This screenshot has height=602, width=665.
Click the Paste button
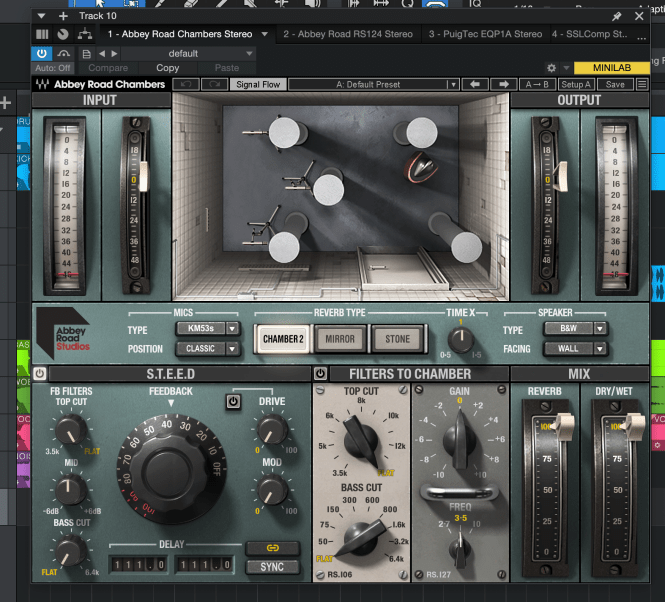coord(226,68)
